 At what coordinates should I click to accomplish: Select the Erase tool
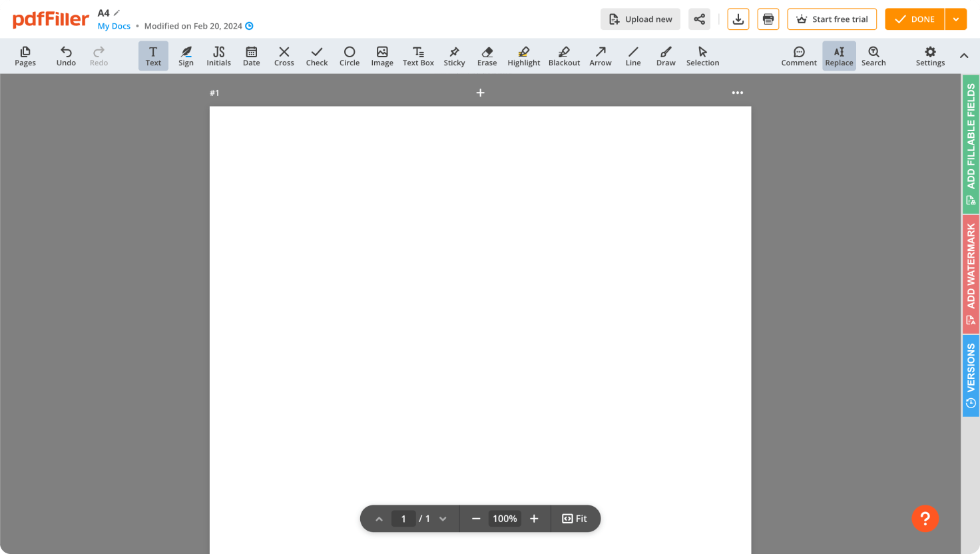pyautogui.click(x=487, y=55)
